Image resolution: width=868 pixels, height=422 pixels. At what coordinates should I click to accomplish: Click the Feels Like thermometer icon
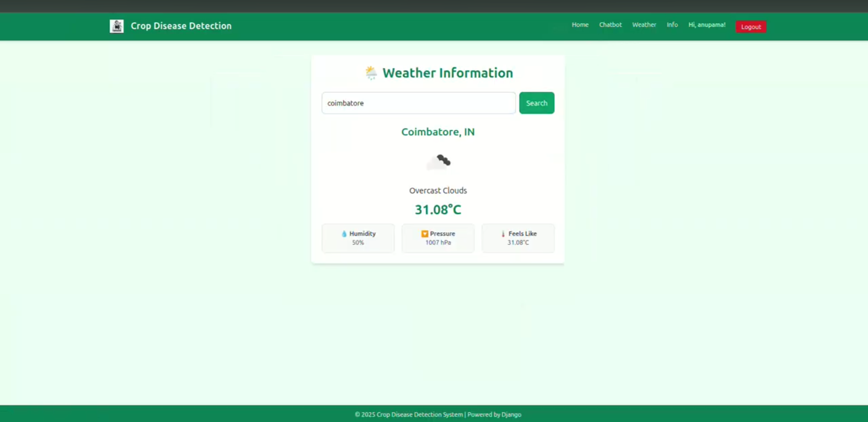point(503,234)
